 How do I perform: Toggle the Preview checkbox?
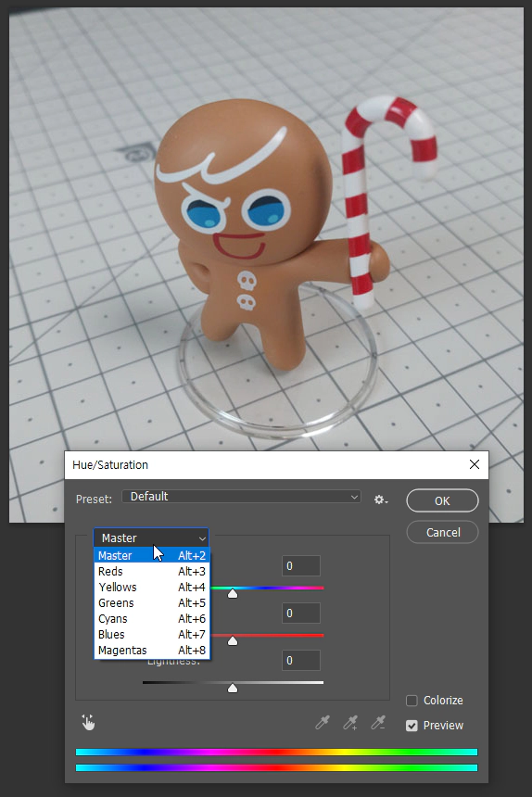pyautogui.click(x=412, y=726)
